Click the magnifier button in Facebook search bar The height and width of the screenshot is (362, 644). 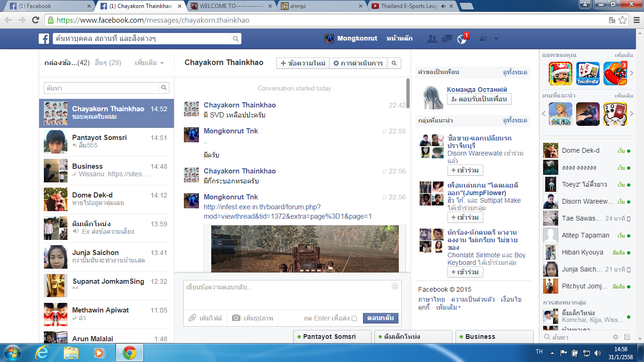(236, 39)
